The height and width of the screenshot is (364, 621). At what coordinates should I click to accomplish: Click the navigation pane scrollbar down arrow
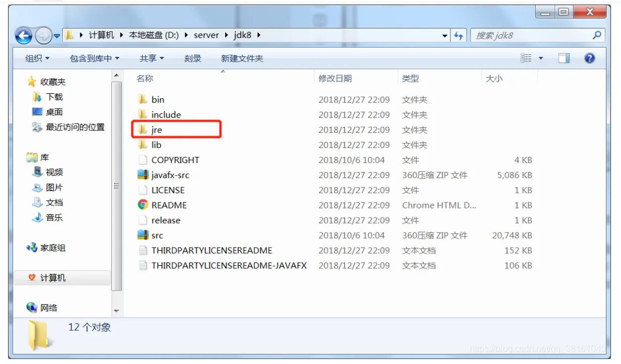click(x=117, y=311)
